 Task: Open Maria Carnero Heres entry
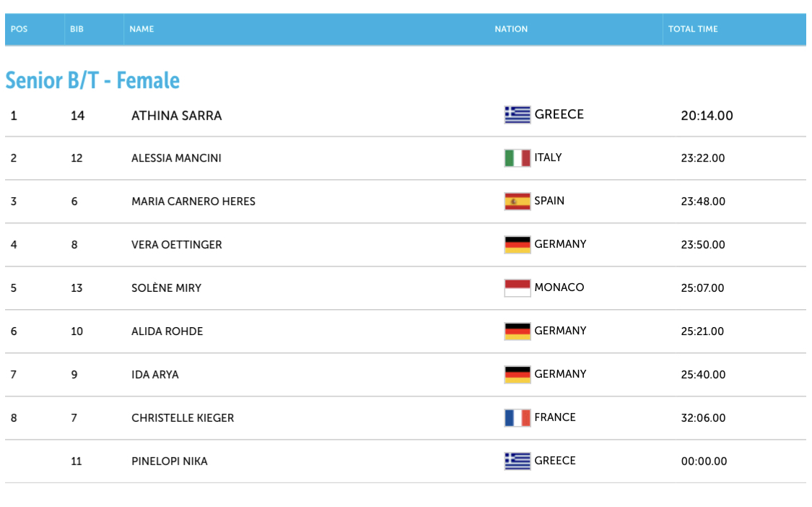pyautogui.click(x=193, y=201)
